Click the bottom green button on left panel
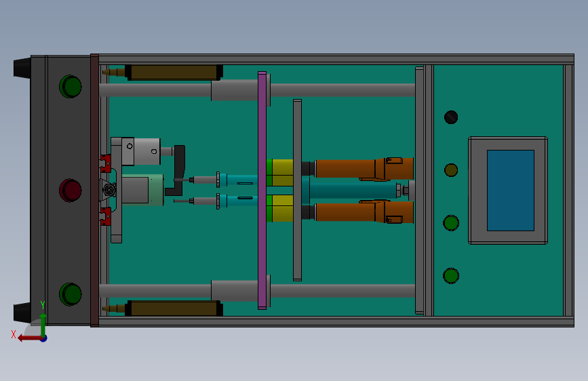The width and height of the screenshot is (588, 381). coord(70,294)
